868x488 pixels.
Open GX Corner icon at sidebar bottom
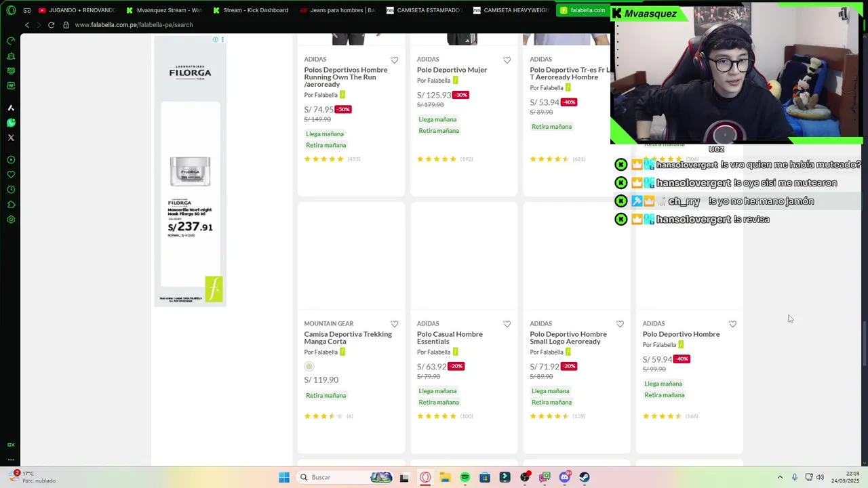pyautogui.click(x=11, y=445)
